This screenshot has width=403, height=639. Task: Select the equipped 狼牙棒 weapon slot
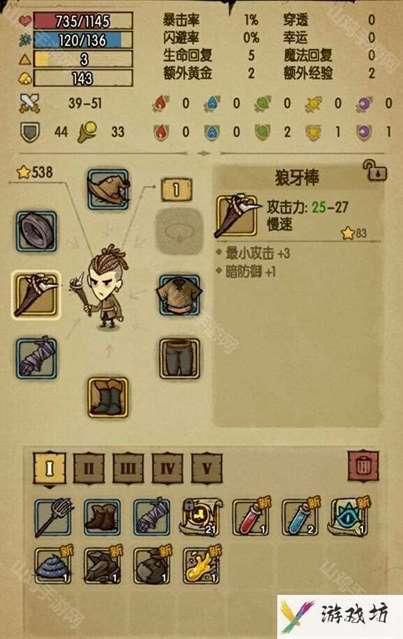(x=36, y=295)
